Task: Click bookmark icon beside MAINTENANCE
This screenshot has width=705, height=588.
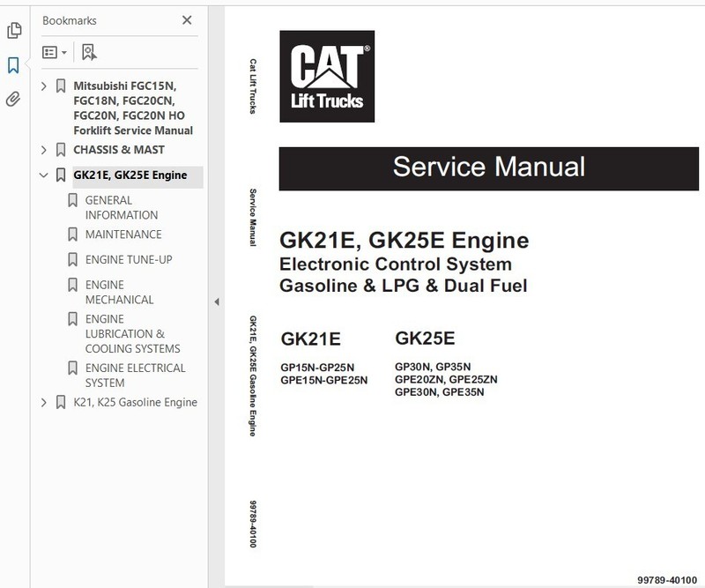Action: click(x=72, y=234)
